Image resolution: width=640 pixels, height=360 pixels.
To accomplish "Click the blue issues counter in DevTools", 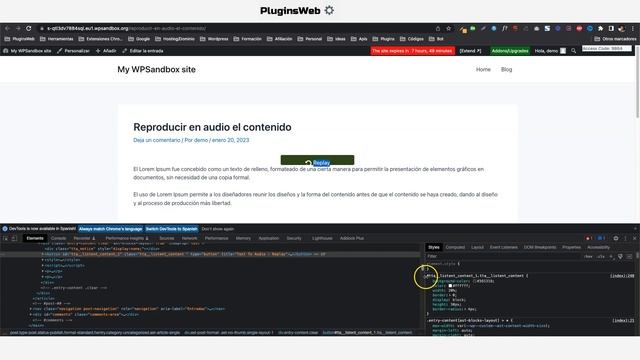I will click(601, 238).
